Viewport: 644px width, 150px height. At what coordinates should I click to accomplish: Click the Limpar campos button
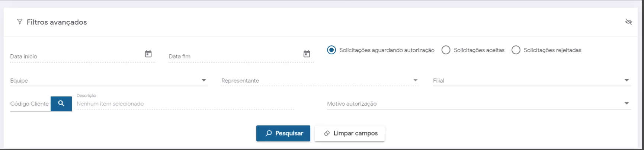[350, 133]
